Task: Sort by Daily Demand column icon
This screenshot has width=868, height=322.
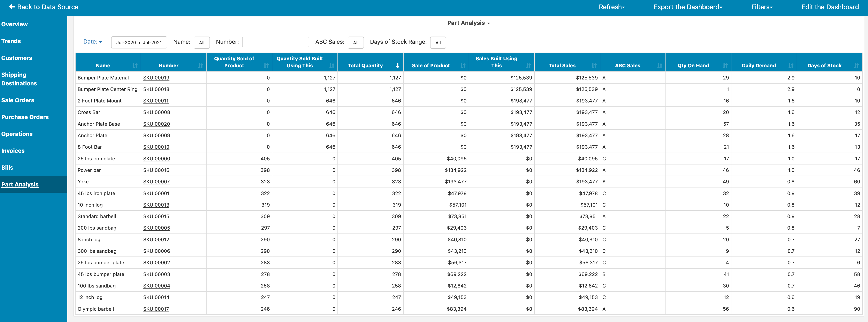Action: click(x=791, y=66)
